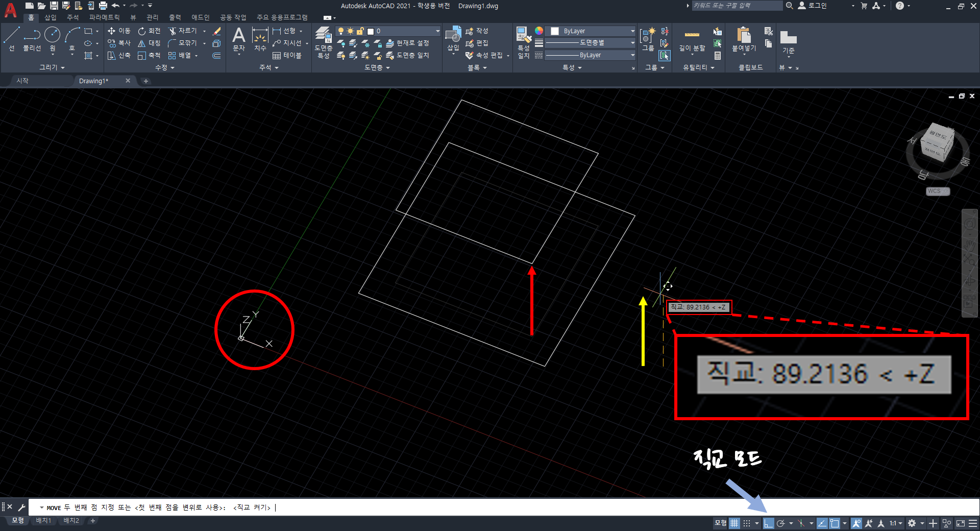Choose the Hatch draw tool
Image resolution: width=980 pixels, height=531 pixels.
pos(88,55)
